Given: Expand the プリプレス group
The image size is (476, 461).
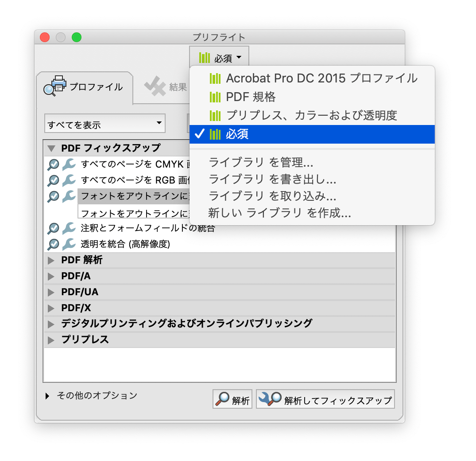Looking at the screenshot, I should coord(51,340).
